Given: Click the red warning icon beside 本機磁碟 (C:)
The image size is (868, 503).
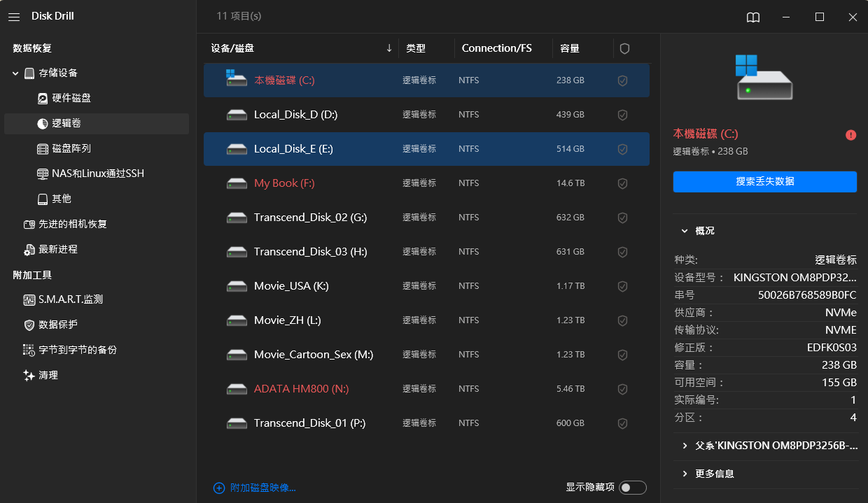Looking at the screenshot, I should pos(850,135).
